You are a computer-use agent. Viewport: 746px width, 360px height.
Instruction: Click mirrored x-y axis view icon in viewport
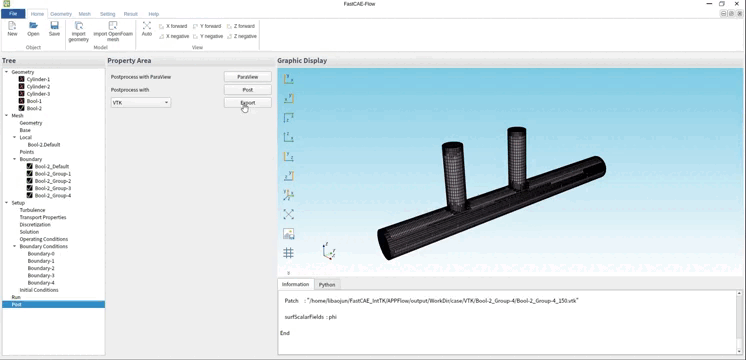[x=288, y=98]
